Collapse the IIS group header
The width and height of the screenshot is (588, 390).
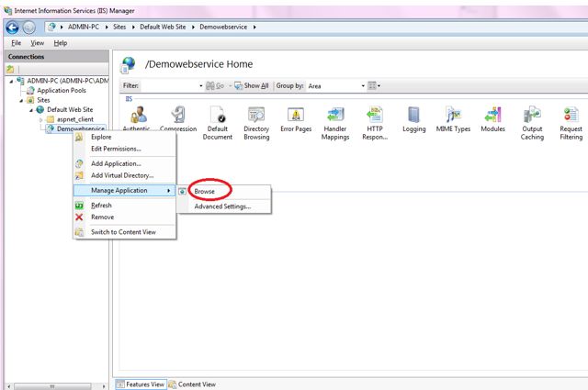pos(129,99)
